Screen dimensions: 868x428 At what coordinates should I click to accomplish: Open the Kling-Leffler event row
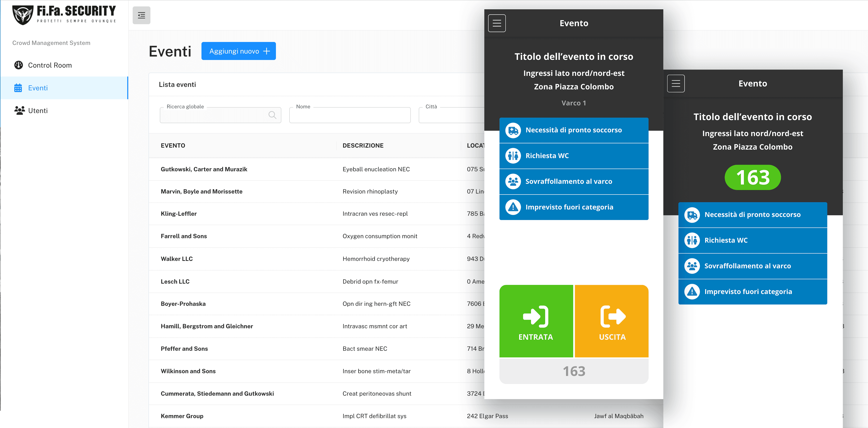click(179, 214)
